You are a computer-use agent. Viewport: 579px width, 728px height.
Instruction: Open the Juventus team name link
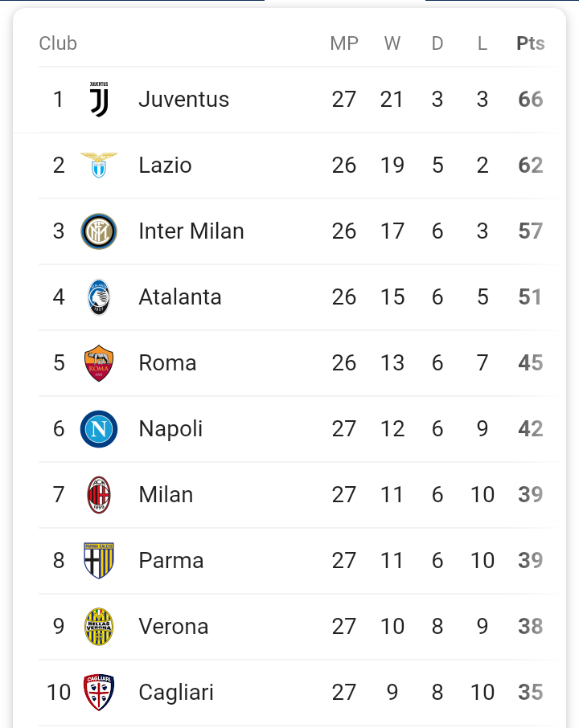(183, 100)
